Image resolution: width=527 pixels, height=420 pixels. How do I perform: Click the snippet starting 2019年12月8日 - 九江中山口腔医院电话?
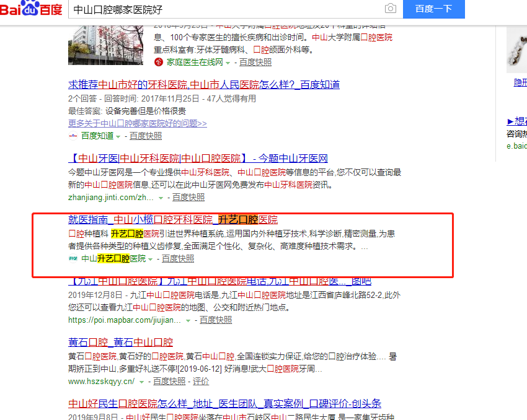pyautogui.click(x=234, y=301)
